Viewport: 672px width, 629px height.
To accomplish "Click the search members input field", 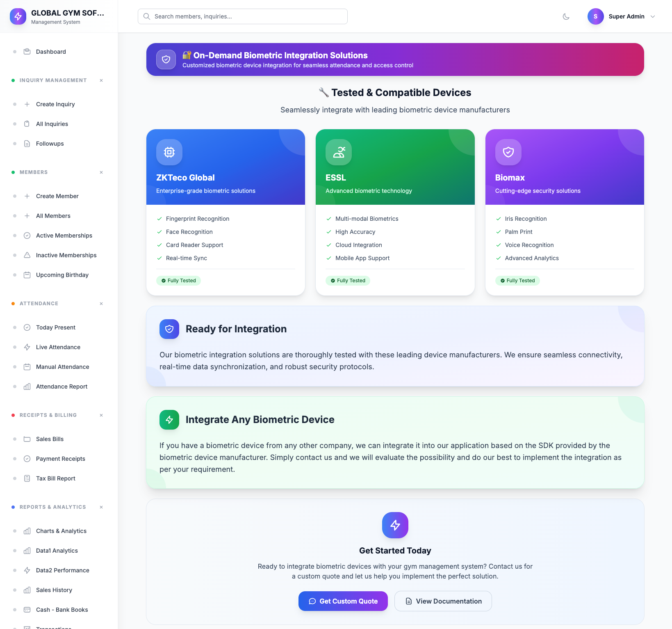I will [x=243, y=16].
